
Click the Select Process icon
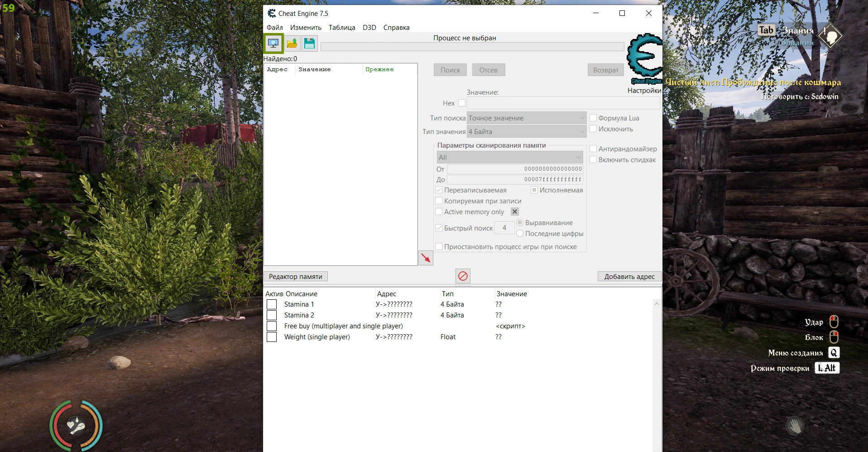273,43
